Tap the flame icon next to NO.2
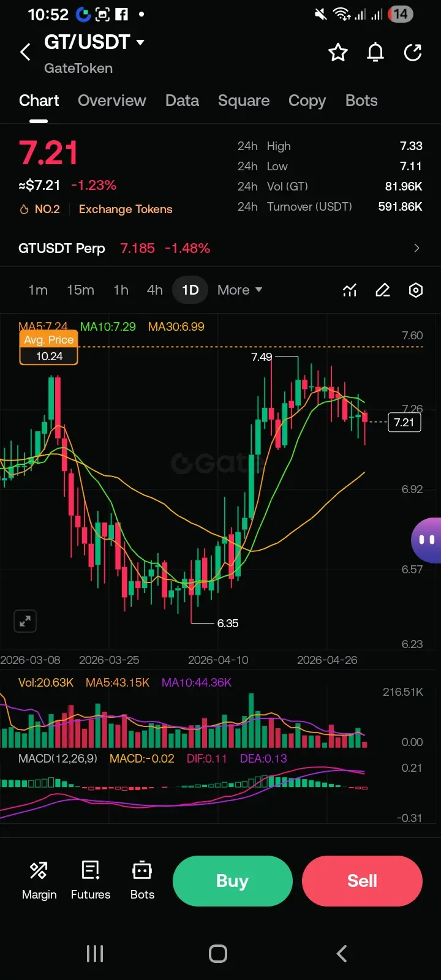Viewport: 441px width, 980px height. [24, 209]
